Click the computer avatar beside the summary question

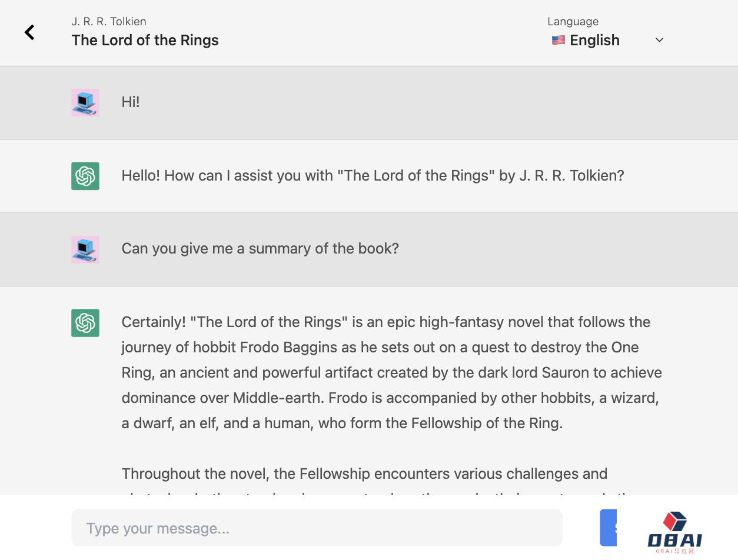click(x=85, y=249)
